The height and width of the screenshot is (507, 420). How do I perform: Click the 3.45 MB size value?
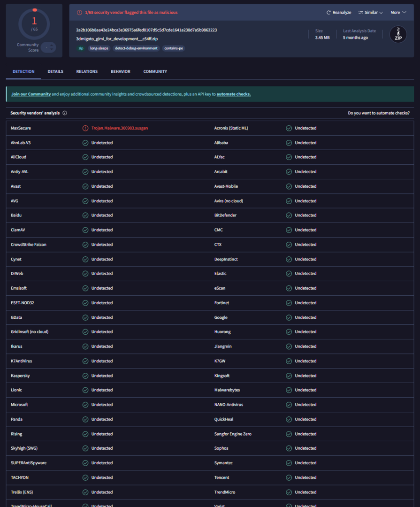coord(322,38)
